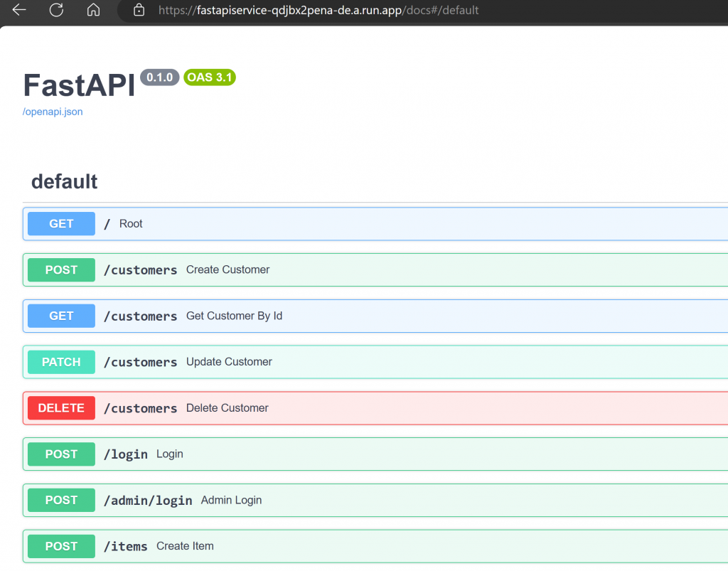Expand DELETE /customers Delete Customer
Image resolution: width=728 pixels, height=571 pixels.
tap(375, 408)
